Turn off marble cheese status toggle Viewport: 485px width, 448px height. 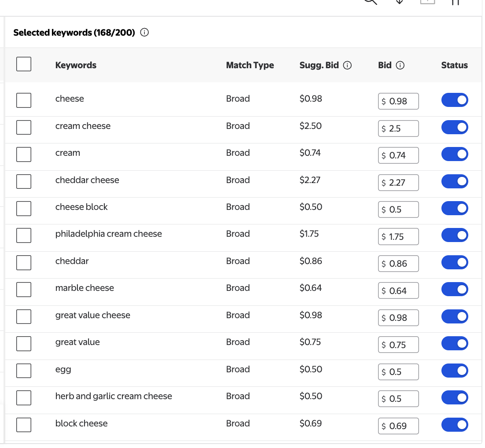(x=455, y=289)
